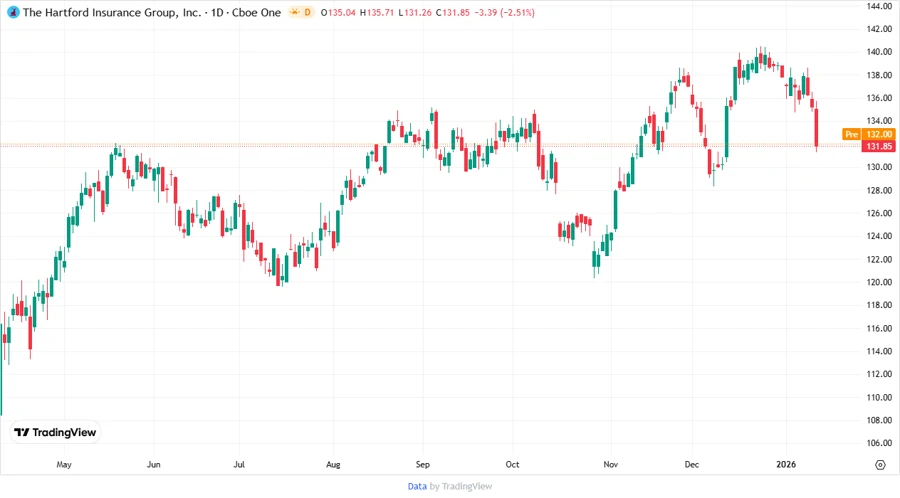
Task: Click the TradingView logo badge
Action: point(55,433)
